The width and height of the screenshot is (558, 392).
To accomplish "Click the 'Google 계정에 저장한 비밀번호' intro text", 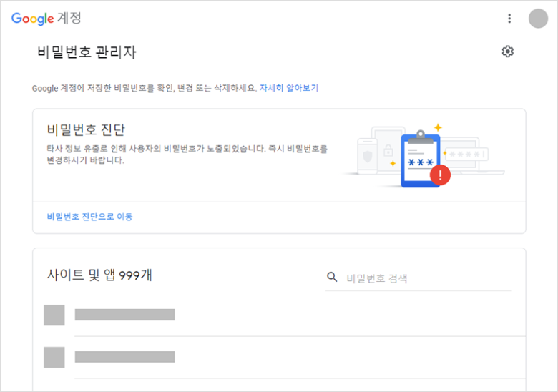I will tap(143, 89).
